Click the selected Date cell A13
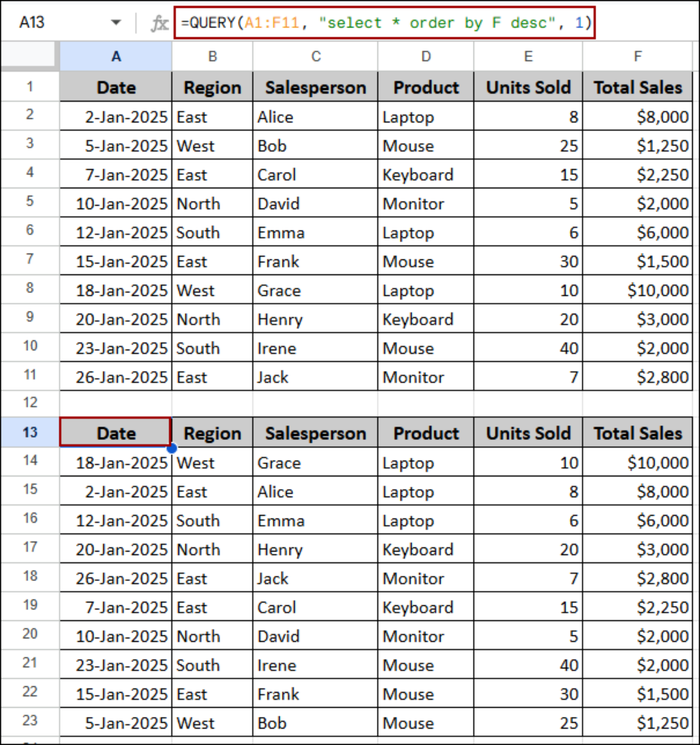The image size is (700, 745). click(115, 432)
